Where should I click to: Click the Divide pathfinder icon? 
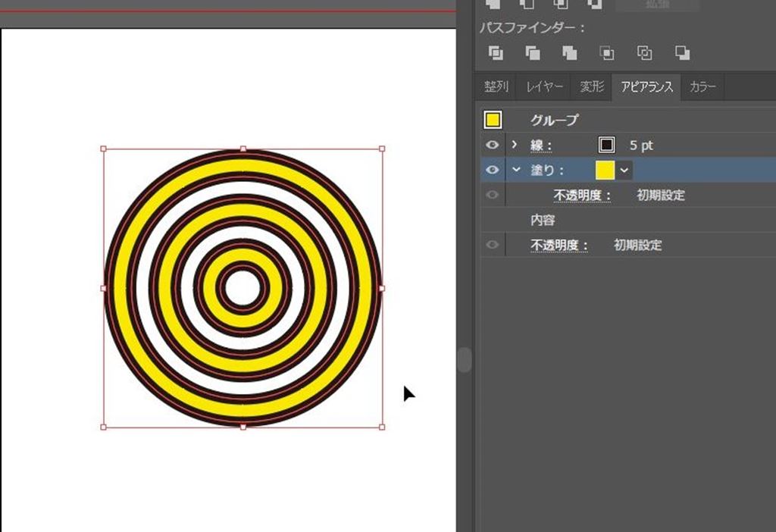496,53
